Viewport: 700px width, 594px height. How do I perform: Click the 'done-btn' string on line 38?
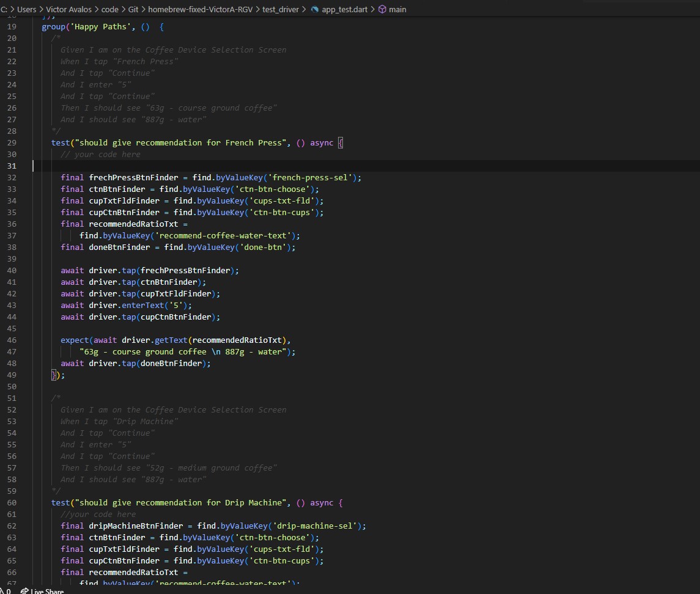267,248
